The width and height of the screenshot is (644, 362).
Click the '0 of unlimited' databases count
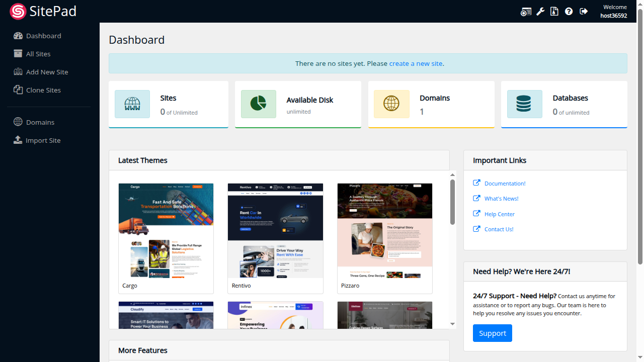point(571,112)
